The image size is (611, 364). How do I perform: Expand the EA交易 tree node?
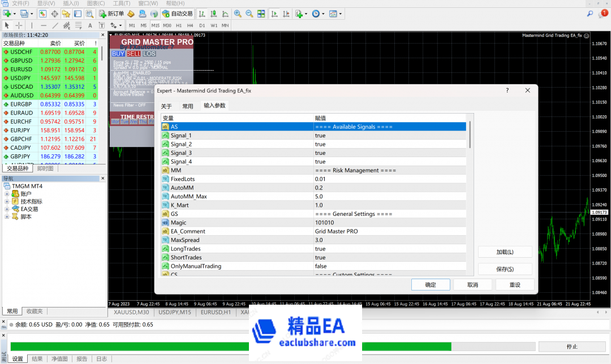click(7, 209)
